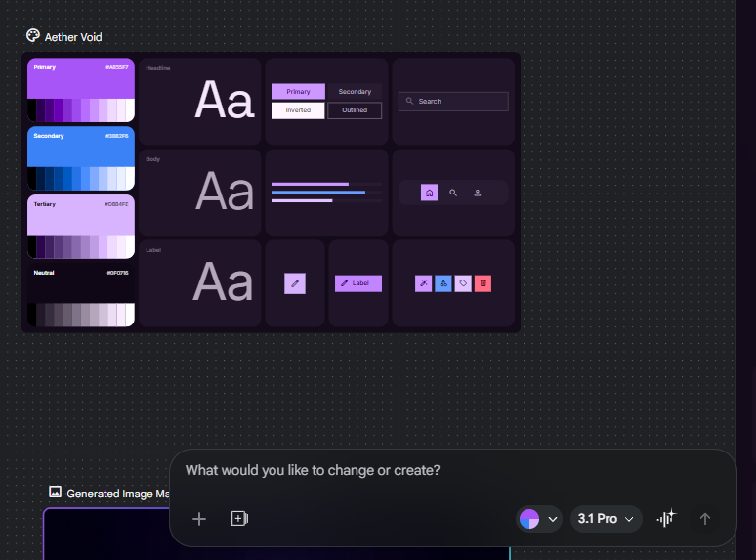Open the theme color circle dropdown
Image resolution: width=756 pixels, height=560 pixels.
(539, 519)
